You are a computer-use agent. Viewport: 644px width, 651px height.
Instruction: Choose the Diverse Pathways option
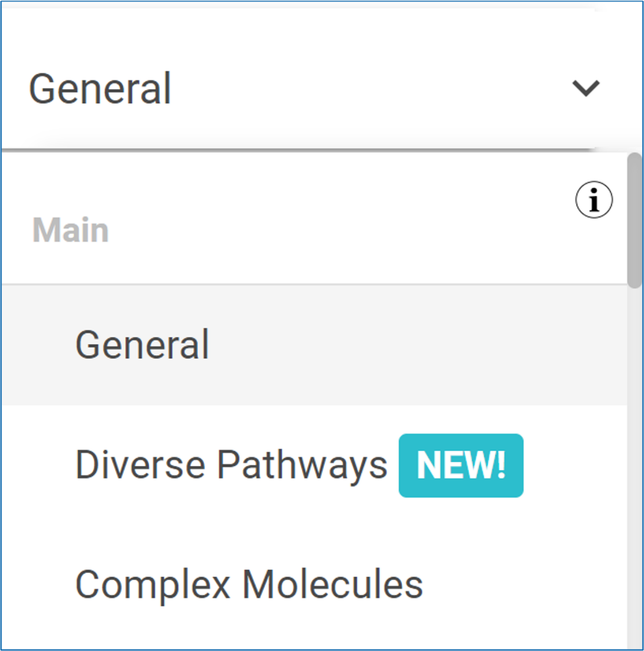pos(231,465)
